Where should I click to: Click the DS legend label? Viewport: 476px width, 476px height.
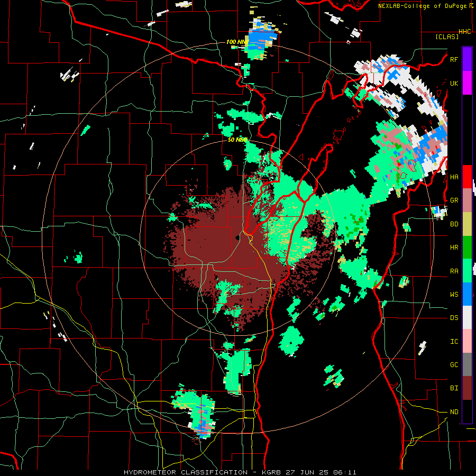[454, 318]
